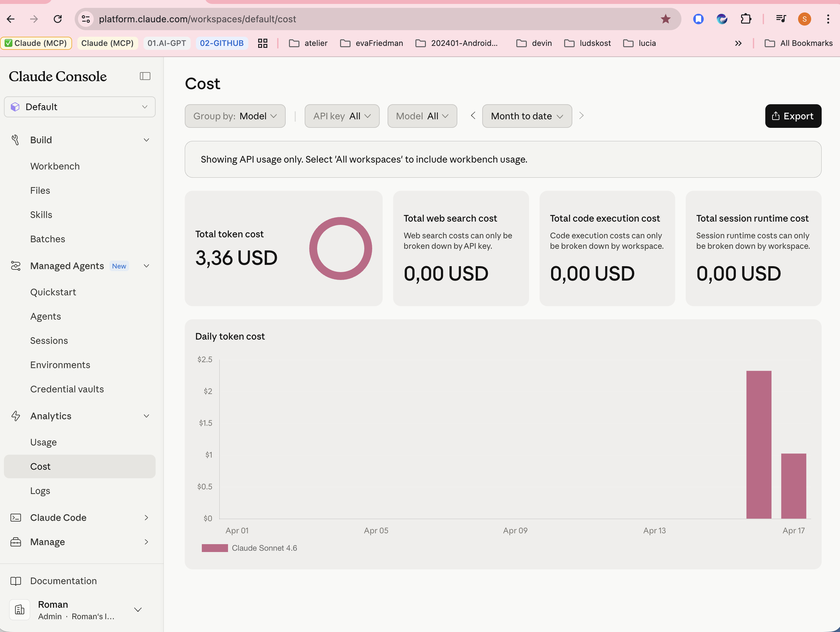Open the API key filter dropdown
Screen dimensions: 840x632
tap(342, 116)
